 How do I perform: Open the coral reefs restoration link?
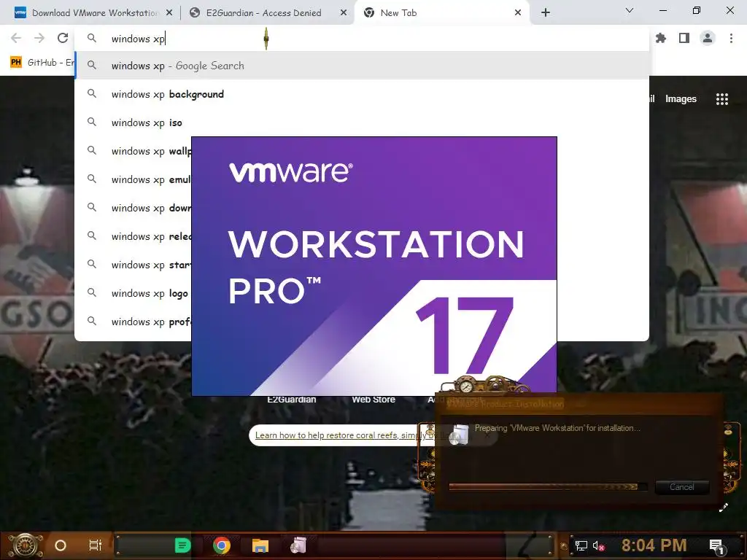point(336,435)
